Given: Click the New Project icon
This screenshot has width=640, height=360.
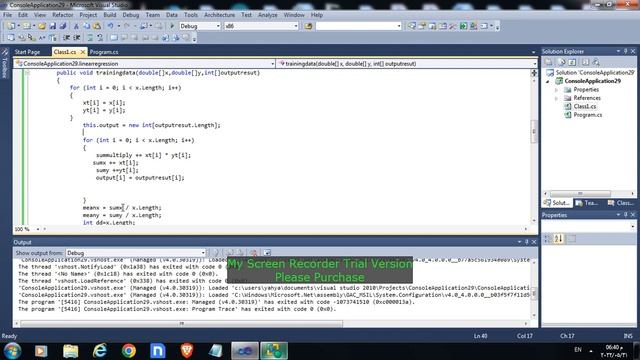Looking at the screenshot, I should click(x=11, y=26).
